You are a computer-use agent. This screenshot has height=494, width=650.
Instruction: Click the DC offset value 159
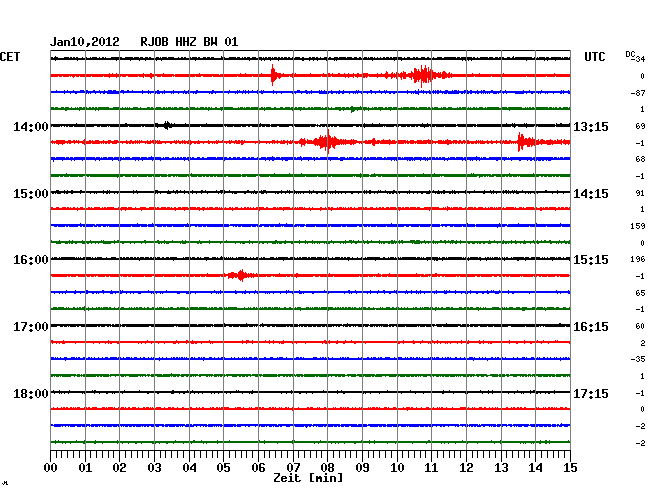coord(638,226)
